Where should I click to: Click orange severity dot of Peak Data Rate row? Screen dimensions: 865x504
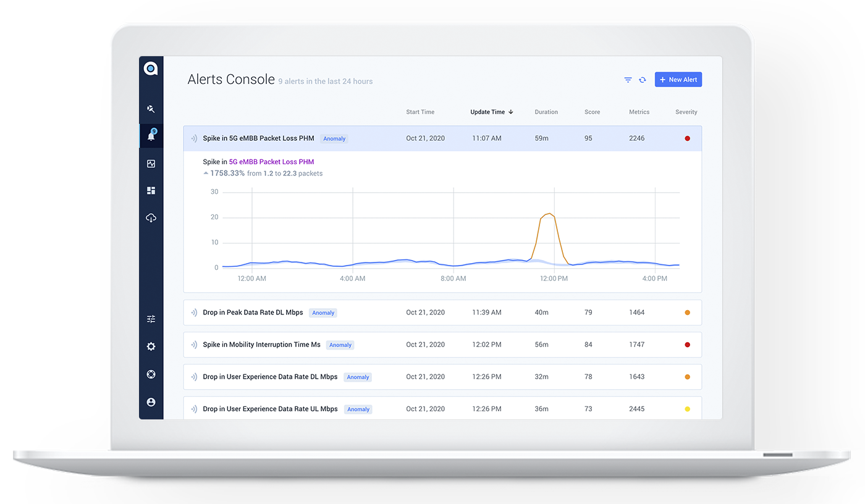[x=687, y=313]
